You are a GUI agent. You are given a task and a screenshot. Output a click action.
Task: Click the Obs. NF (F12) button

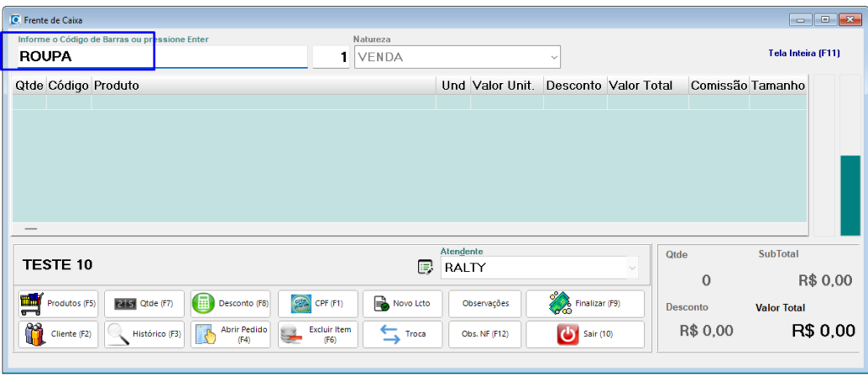(485, 335)
